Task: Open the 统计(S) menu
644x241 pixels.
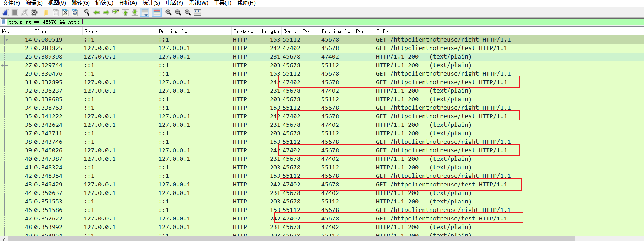Action: pyautogui.click(x=151, y=3)
